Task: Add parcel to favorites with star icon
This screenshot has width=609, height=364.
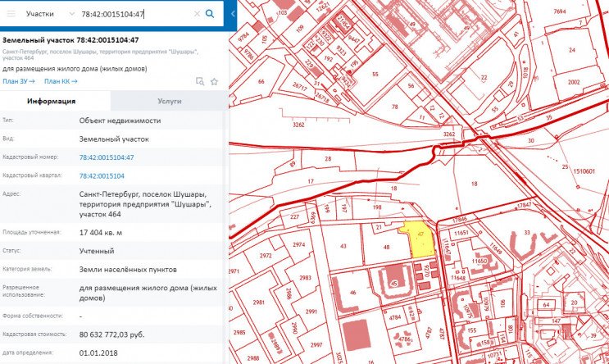Action: pyautogui.click(x=214, y=81)
